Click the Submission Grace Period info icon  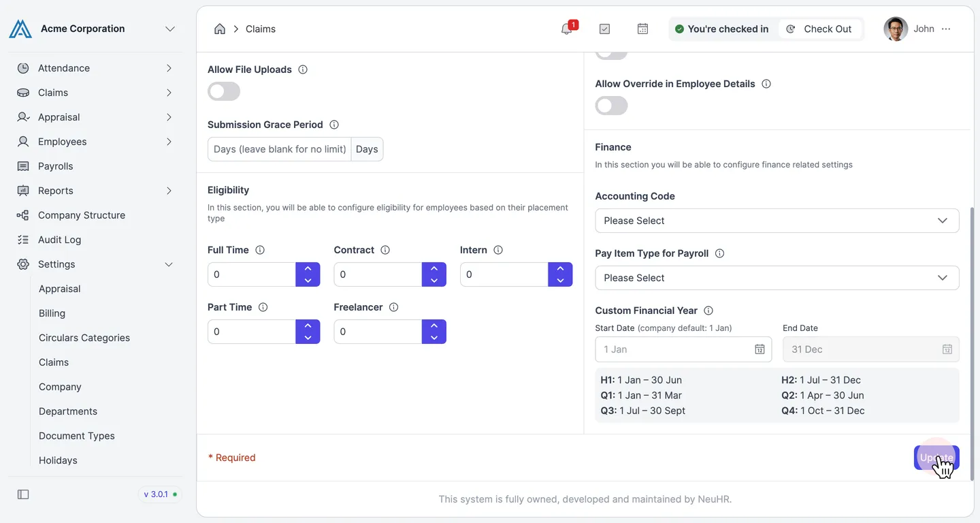(334, 125)
